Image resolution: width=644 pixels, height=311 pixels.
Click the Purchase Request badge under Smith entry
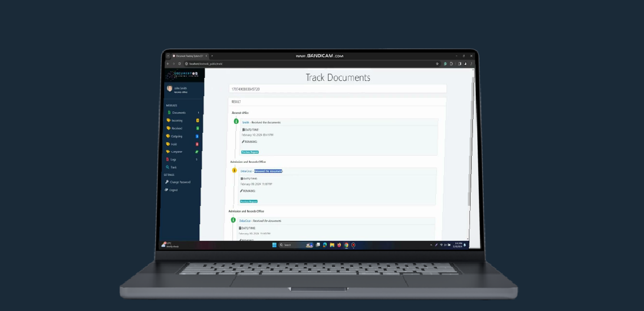[249, 152]
